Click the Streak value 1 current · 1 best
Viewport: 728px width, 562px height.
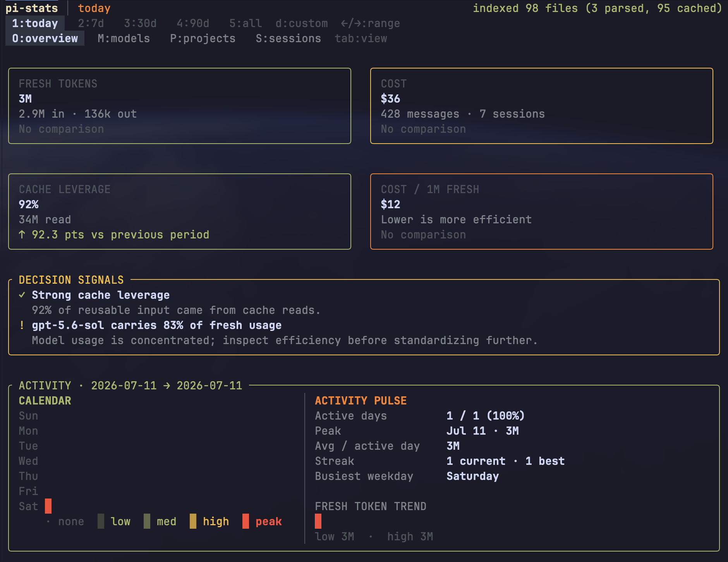(x=506, y=461)
